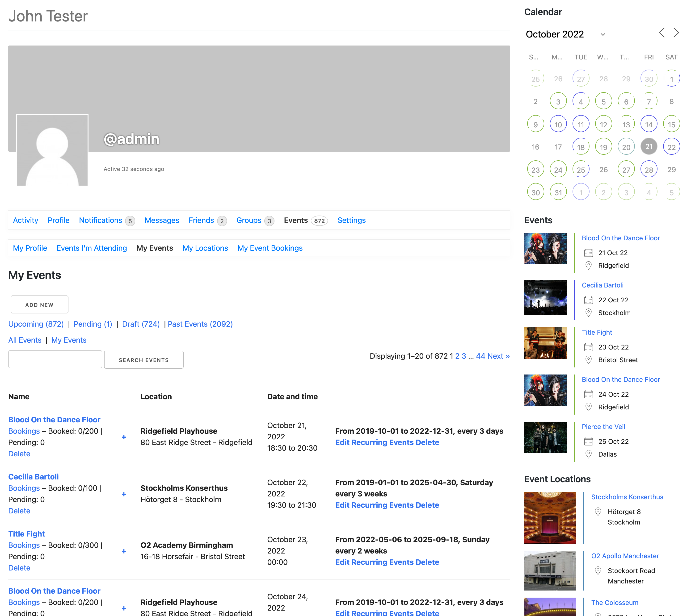Viewport: 691px width, 616px height.
Task: Go to next month in calendar
Action: point(676,33)
